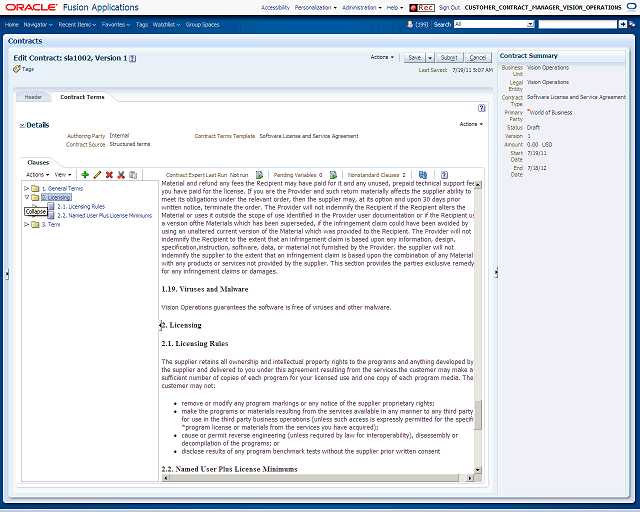
Task: Open the Save button dropdown arrow
Action: (x=430, y=58)
